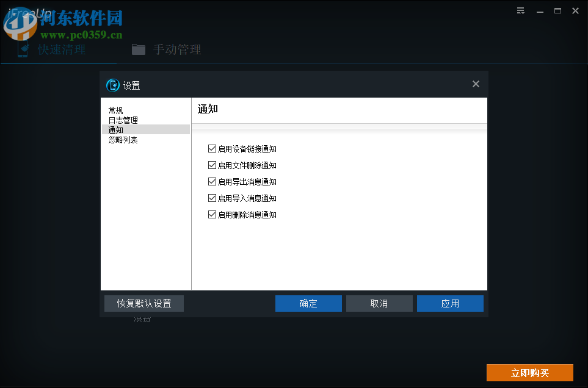
Task: Turn off 启用导入消息通知
Action: click(211, 198)
